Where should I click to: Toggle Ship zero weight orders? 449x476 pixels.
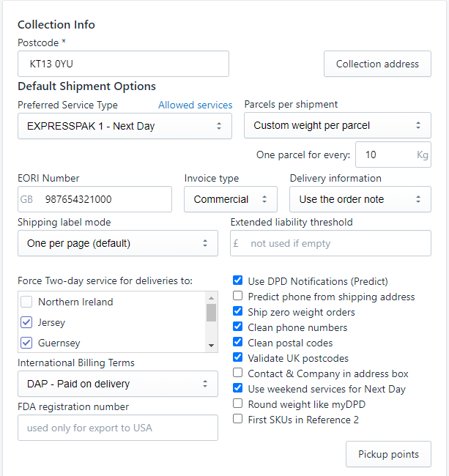(x=238, y=311)
